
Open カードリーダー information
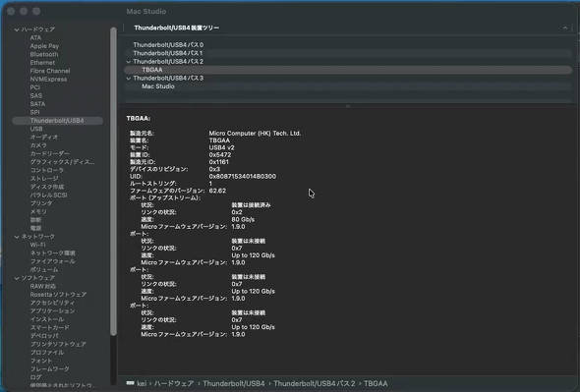[50, 154]
